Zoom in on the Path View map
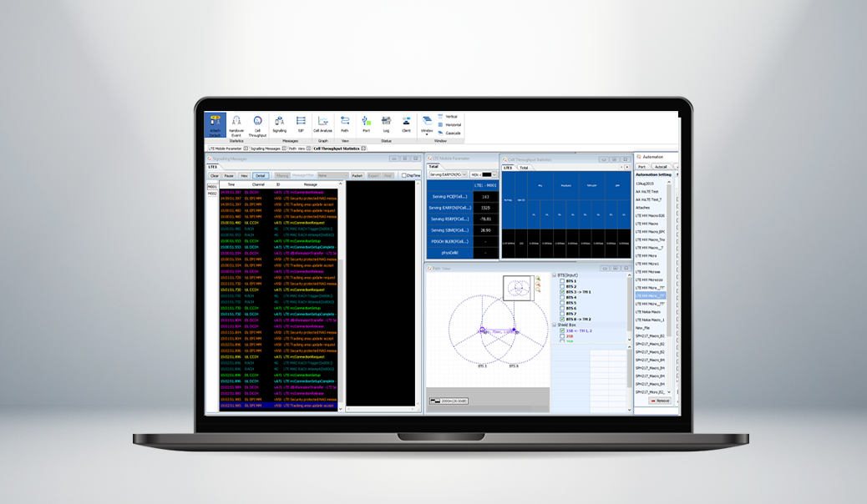867x504 pixels. pyautogui.click(x=538, y=279)
